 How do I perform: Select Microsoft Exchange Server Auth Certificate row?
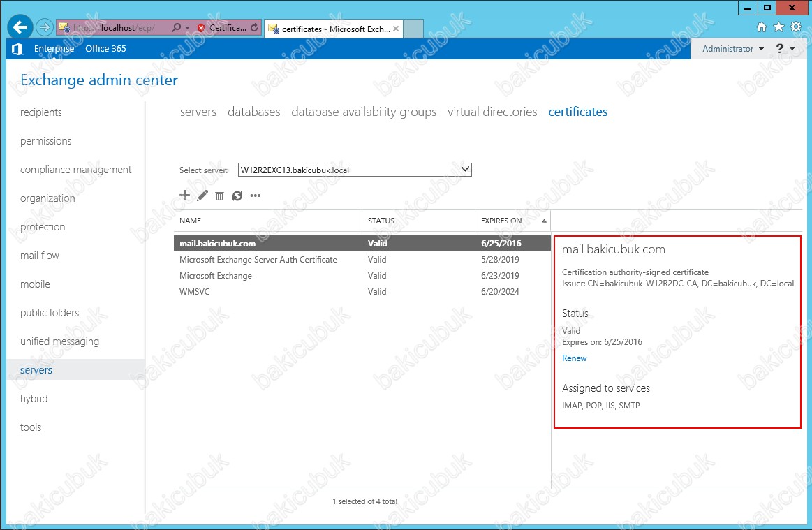click(x=362, y=260)
